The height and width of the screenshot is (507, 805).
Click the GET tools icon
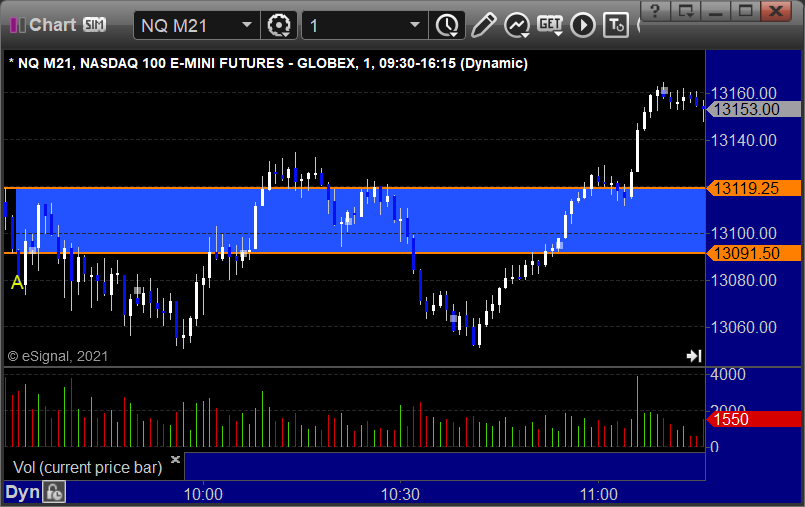coord(550,25)
